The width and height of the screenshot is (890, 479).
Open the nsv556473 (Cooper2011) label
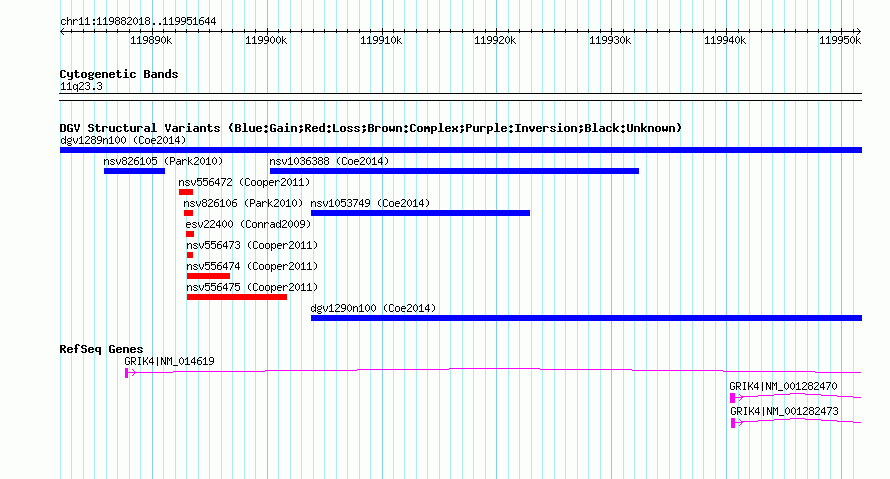coord(252,245)
